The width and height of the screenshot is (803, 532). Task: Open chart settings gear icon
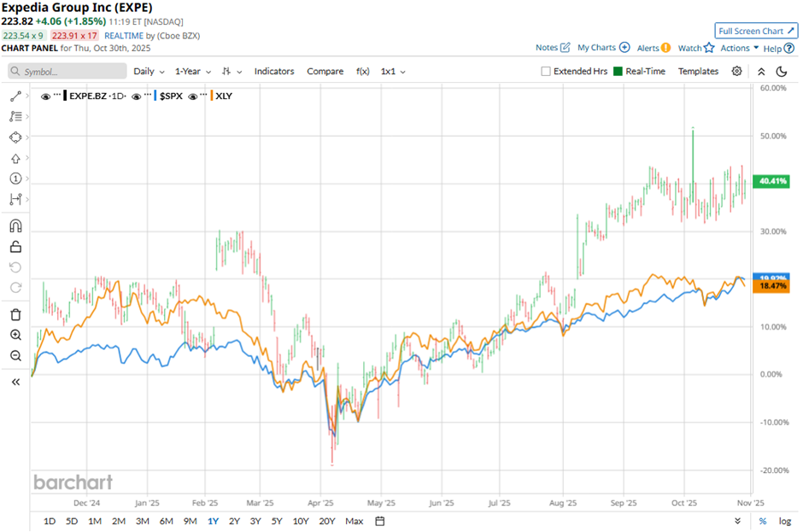736,72
